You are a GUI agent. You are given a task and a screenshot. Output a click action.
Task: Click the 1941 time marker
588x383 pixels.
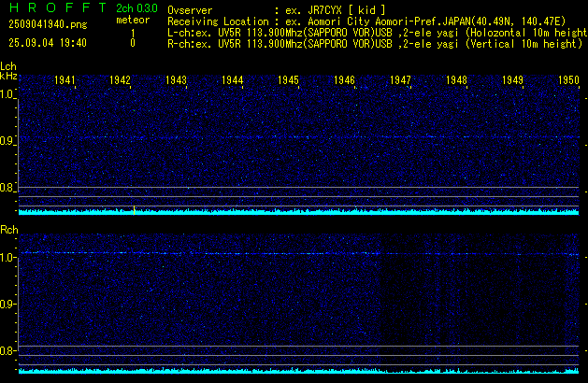(65, 80)
